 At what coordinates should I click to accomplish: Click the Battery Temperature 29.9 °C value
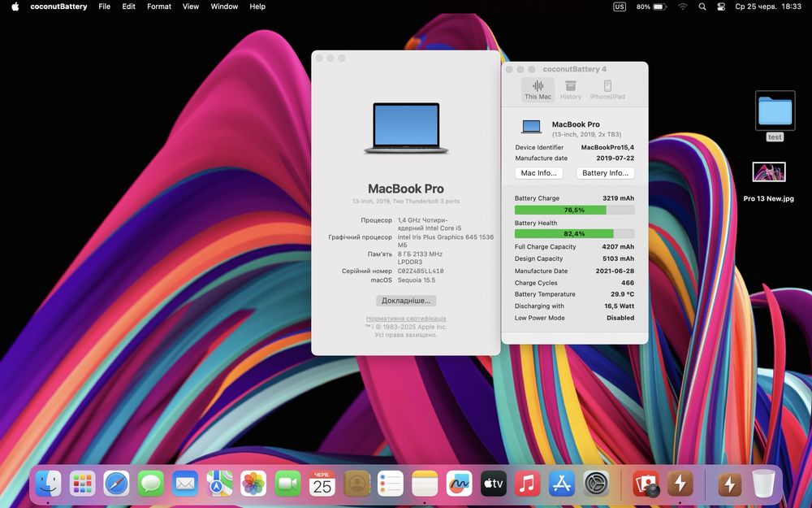pyautogui.click(x=623, y=294)
